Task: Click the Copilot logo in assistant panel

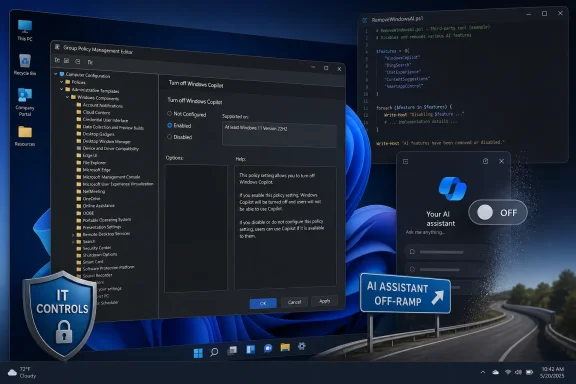Action: click(x=453, y=189)
